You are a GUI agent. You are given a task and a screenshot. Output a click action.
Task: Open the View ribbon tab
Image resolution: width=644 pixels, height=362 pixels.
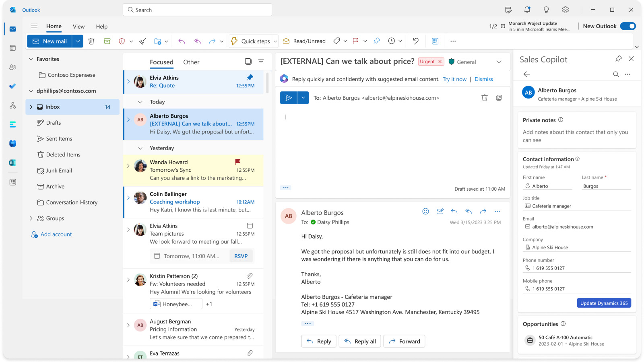tap(78, 27)
